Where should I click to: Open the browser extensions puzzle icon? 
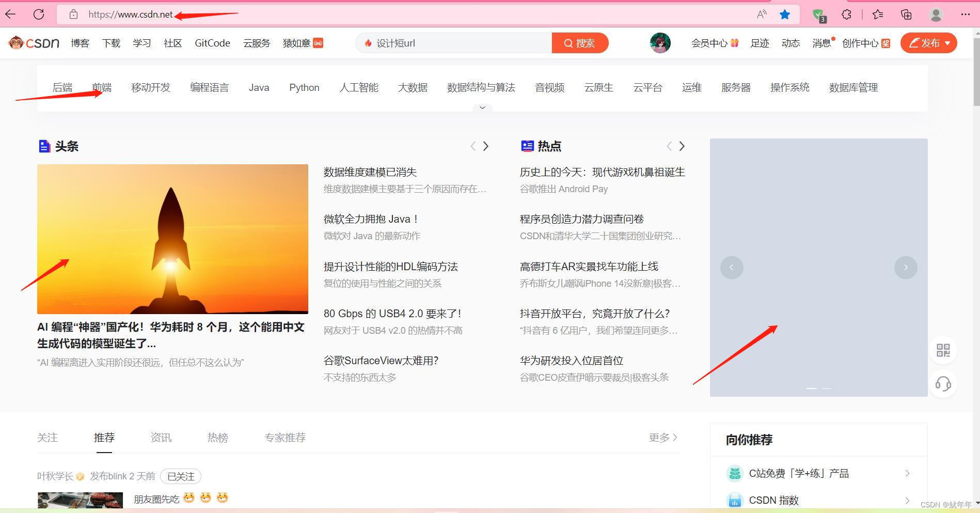[x=847, y=14]
